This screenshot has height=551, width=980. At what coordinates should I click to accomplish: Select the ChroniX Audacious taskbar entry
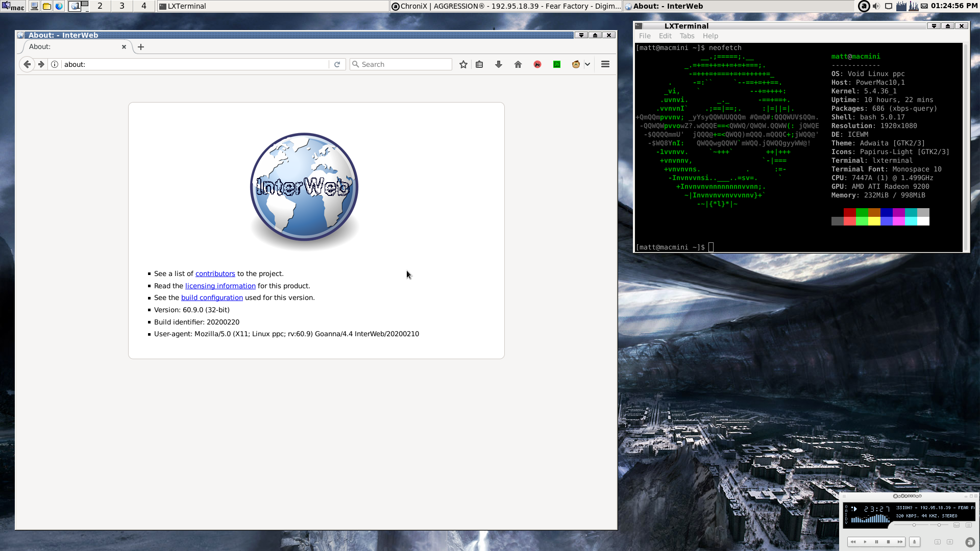click(x=506, y=6)
